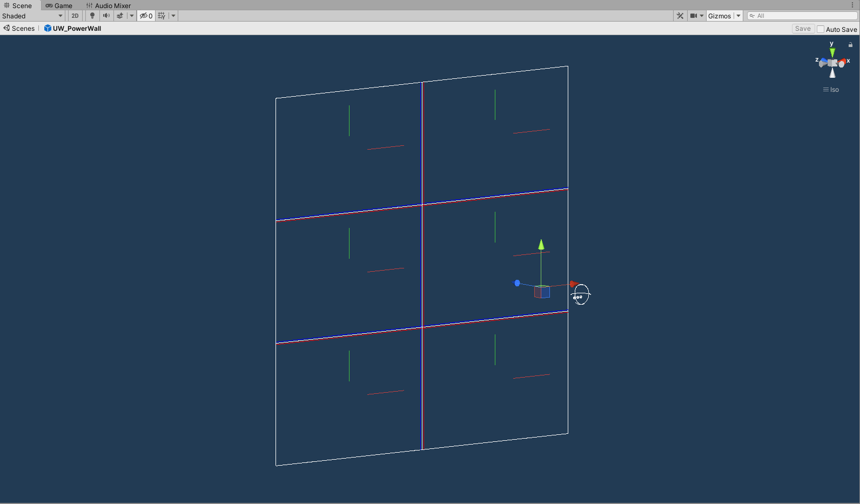Open the Gizmos dropdown arrow
The width and height of the screenshot is (860, 504).
[738, 16]
